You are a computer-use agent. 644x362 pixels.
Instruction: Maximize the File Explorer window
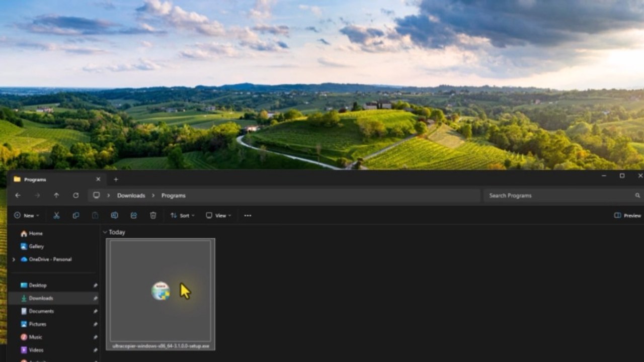point(622,175)
